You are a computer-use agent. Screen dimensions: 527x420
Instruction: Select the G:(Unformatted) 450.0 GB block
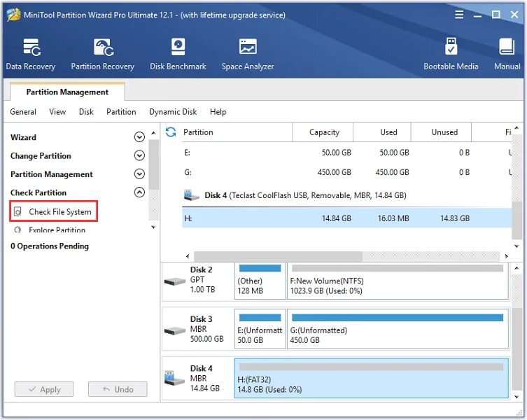(x=398, y=330)
